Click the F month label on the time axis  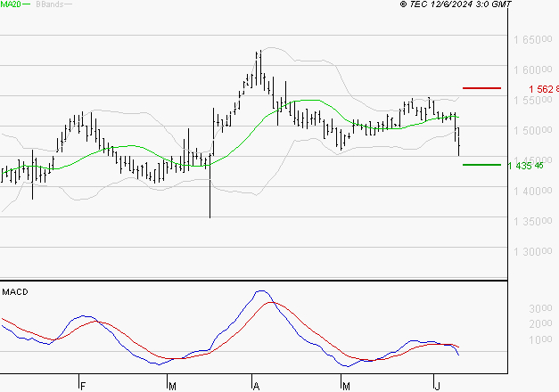(x=83, y=387)
